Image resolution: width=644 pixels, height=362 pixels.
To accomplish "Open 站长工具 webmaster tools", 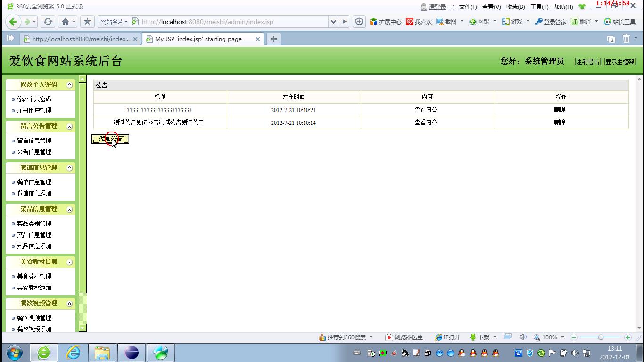I will [620, 22].
